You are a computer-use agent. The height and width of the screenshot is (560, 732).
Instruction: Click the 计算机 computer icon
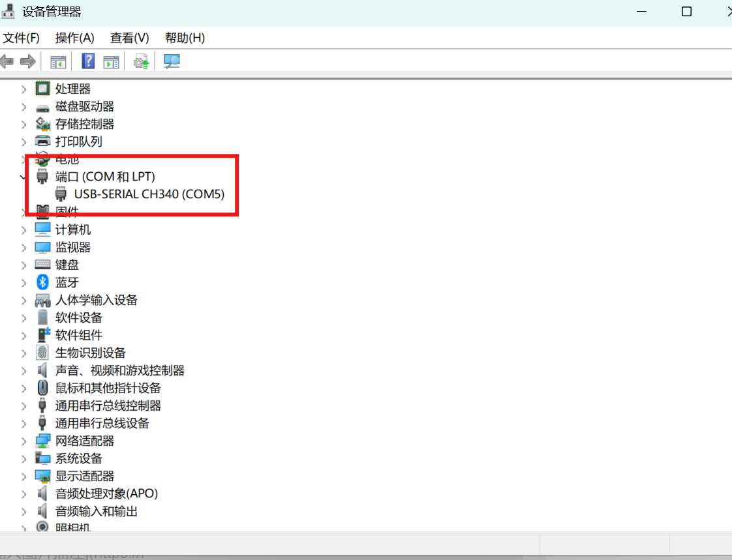click(x=42, y=229)
